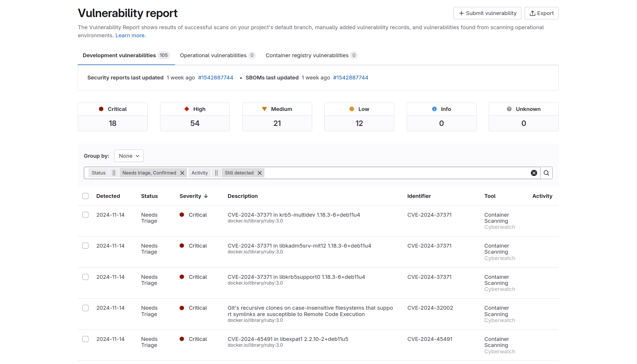Remove the Needs triage, Confirmed filter
The image size is (637, 364).
(x=182, y=173)
